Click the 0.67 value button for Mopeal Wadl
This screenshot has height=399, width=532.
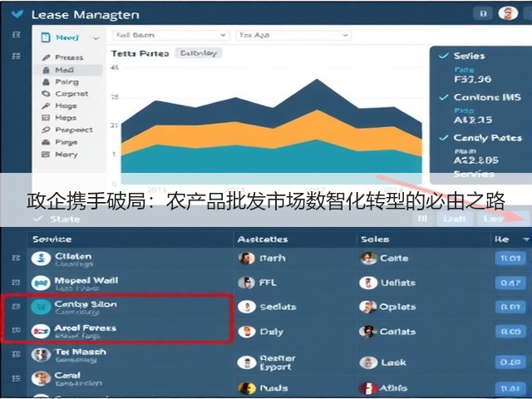(510, 283)
